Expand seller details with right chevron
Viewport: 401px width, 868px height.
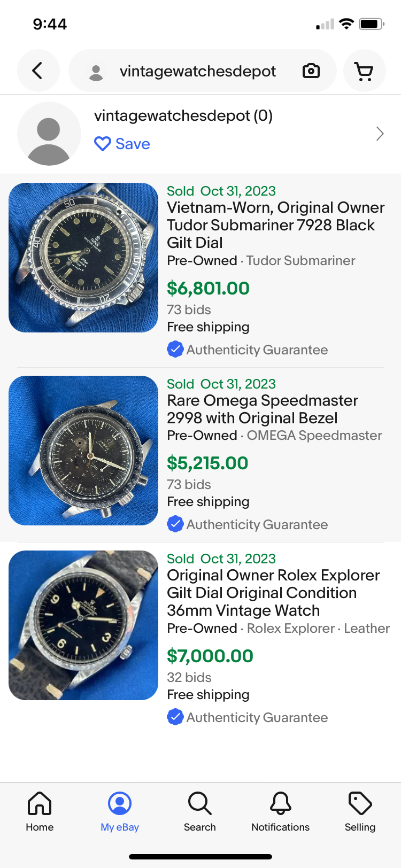(380, 134)
